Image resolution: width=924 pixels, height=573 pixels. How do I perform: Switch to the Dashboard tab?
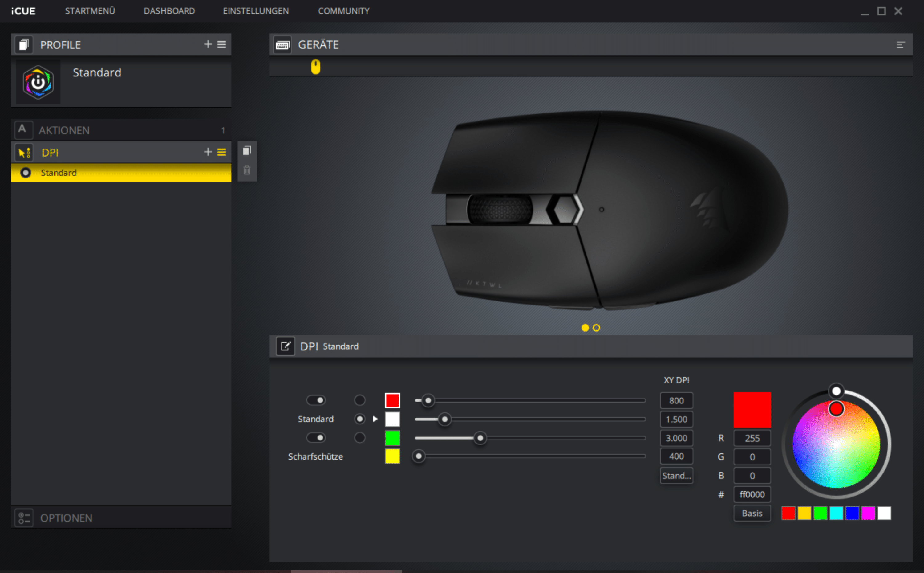coord(169,11)
